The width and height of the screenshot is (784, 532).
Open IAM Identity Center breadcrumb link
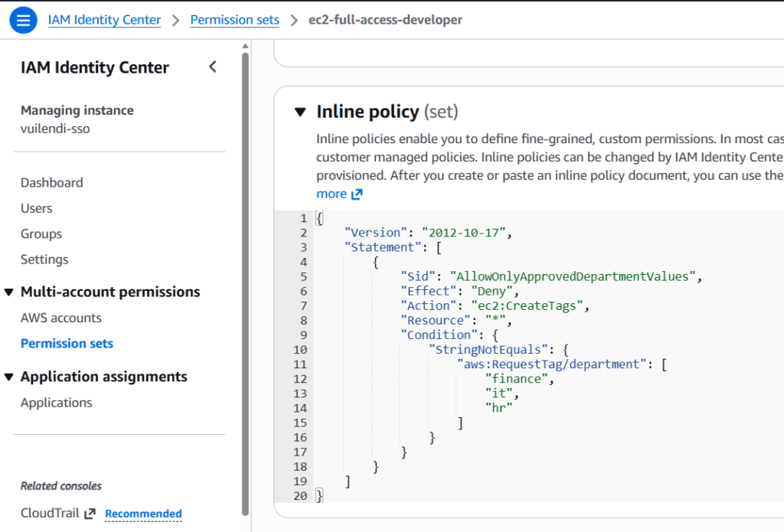pos(104,20)
